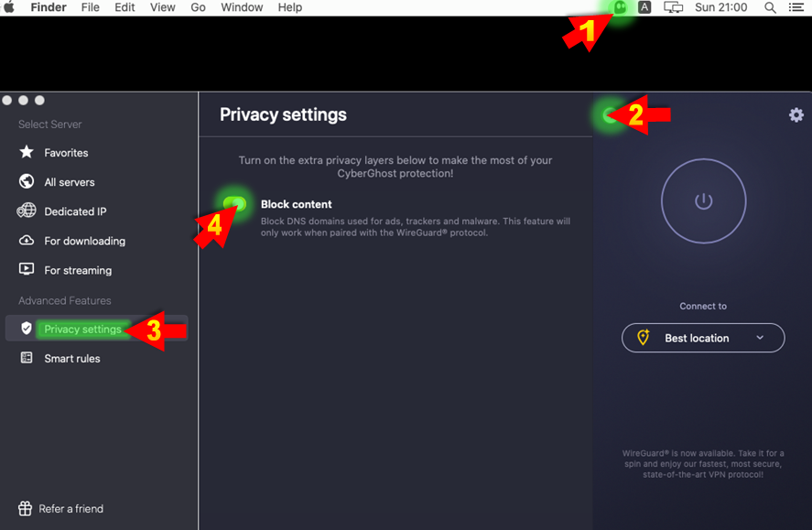
Task: Click the 'Privacy settings' page heading
Action: pyautogui.click(x=283, y=114)
